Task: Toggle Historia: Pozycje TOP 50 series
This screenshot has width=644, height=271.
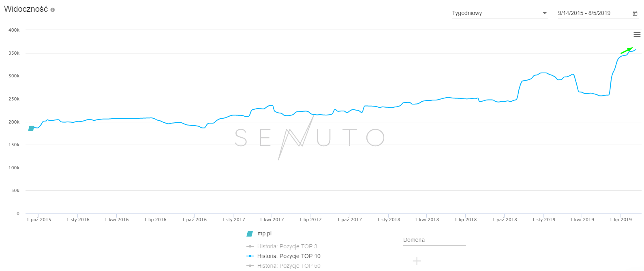Action: [x=289, y=266]
